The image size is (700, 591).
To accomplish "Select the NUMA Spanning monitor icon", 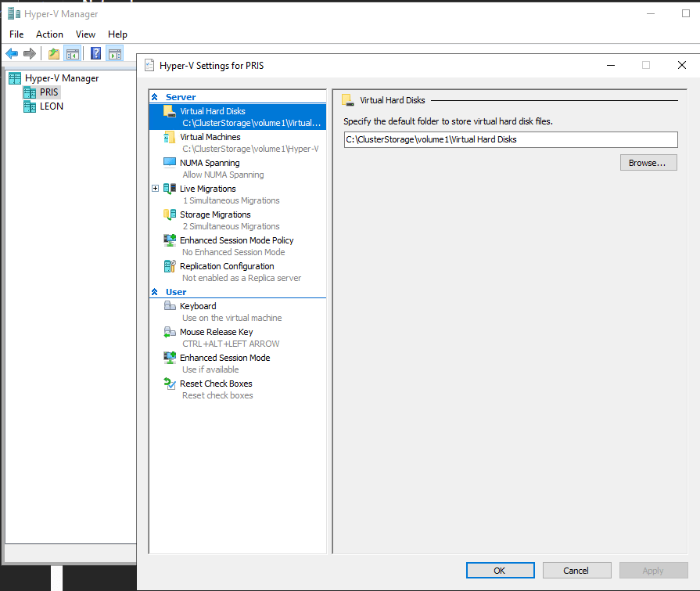I will click(x=170, y=163).
